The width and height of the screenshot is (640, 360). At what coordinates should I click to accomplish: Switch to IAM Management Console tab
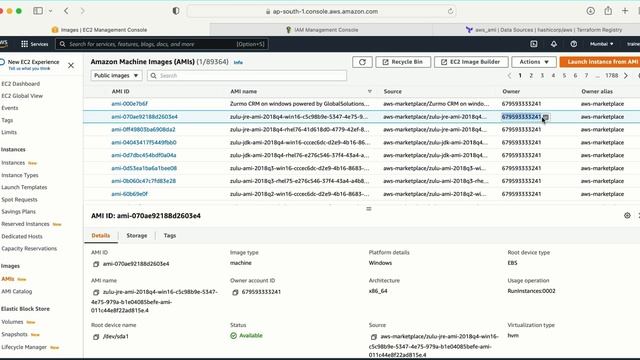point(322,29)
